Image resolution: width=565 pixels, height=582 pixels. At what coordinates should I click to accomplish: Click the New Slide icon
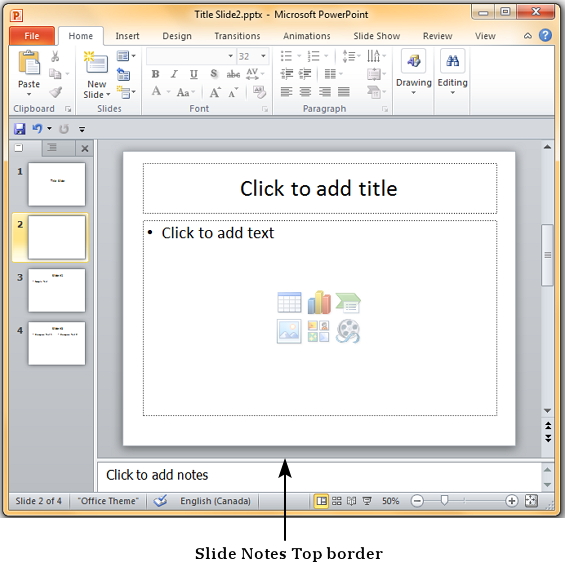[x=96, y=62]
